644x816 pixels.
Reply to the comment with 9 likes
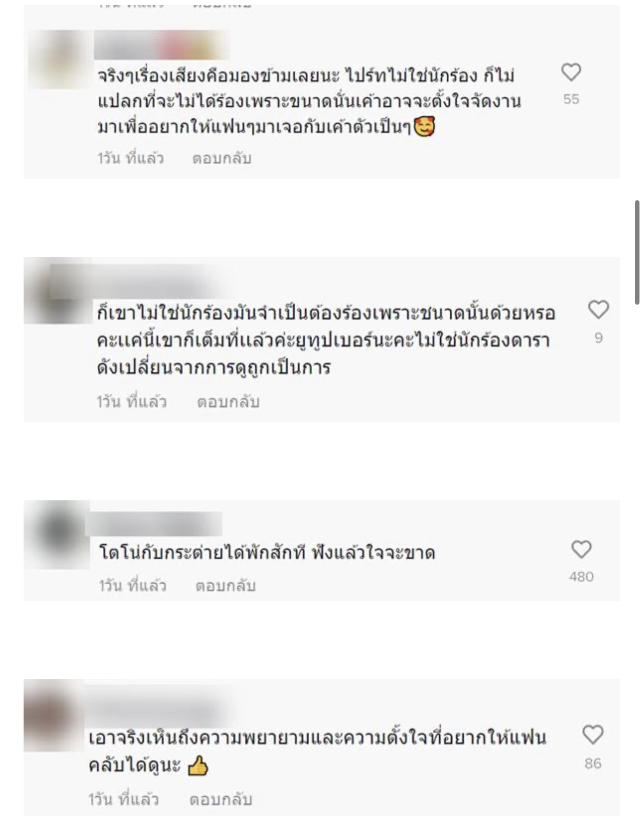pyautogui.click(x=228, y=402)
